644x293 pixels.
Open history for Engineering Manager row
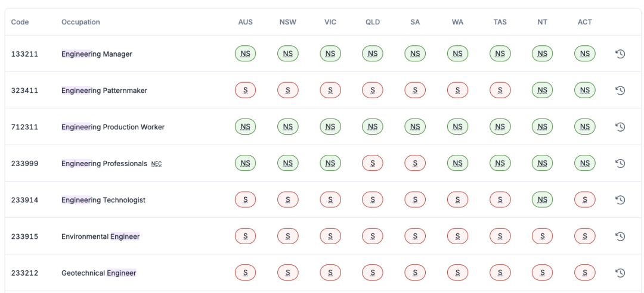pos(620,54)
